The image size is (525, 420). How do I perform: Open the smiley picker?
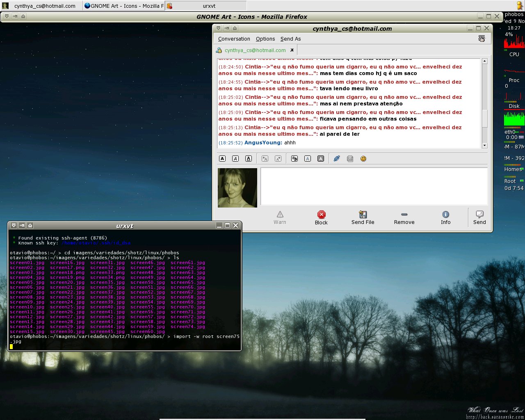click(363, 159)
